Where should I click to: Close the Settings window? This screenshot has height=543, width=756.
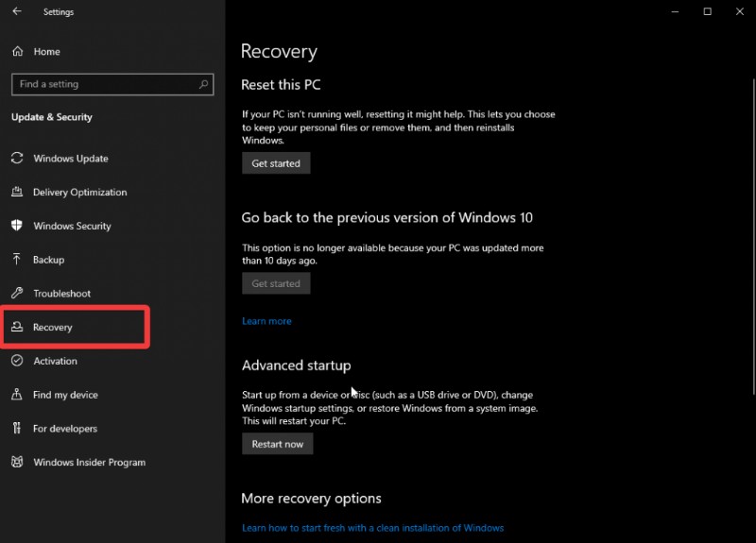740,11
